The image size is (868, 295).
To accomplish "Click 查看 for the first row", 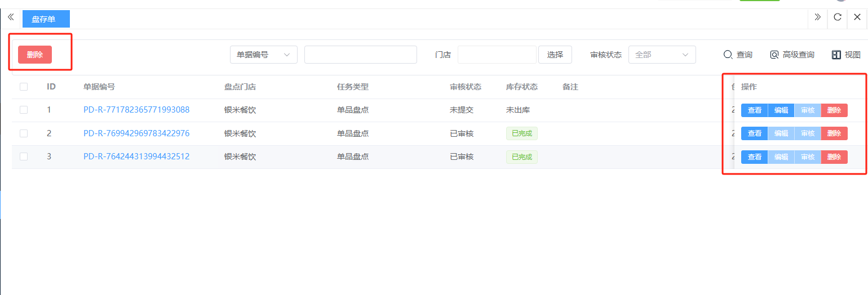I will (754, 110).
